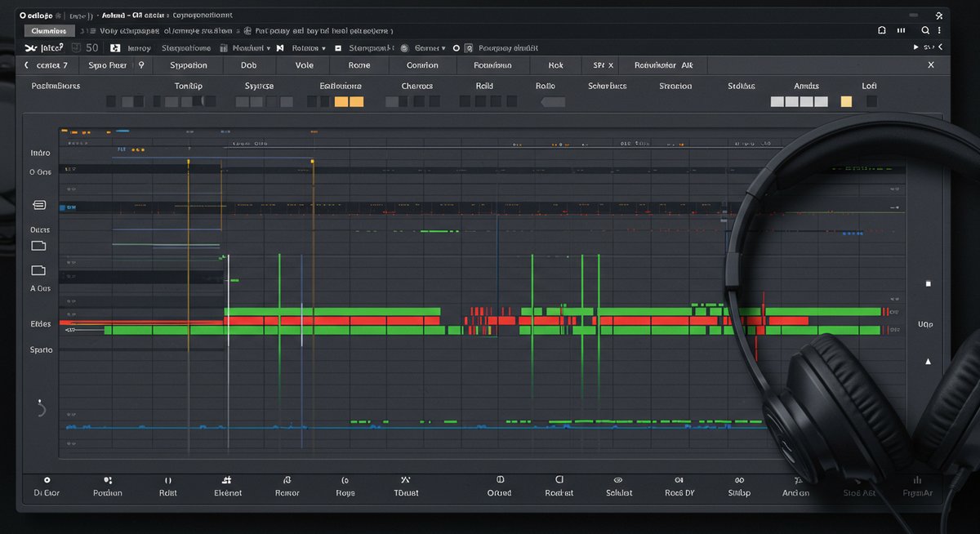This screenshot has height=534, width=980.
Task: Select the Etdes track in the sidebar
Action: 41,324
